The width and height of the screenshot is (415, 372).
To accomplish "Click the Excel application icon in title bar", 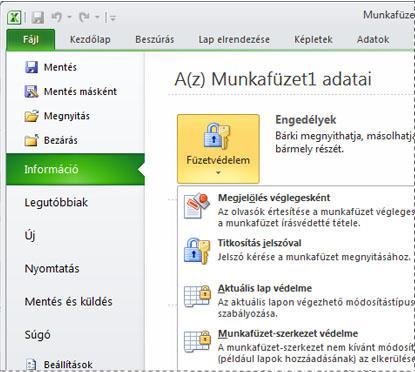I will [x=14, y=17].
